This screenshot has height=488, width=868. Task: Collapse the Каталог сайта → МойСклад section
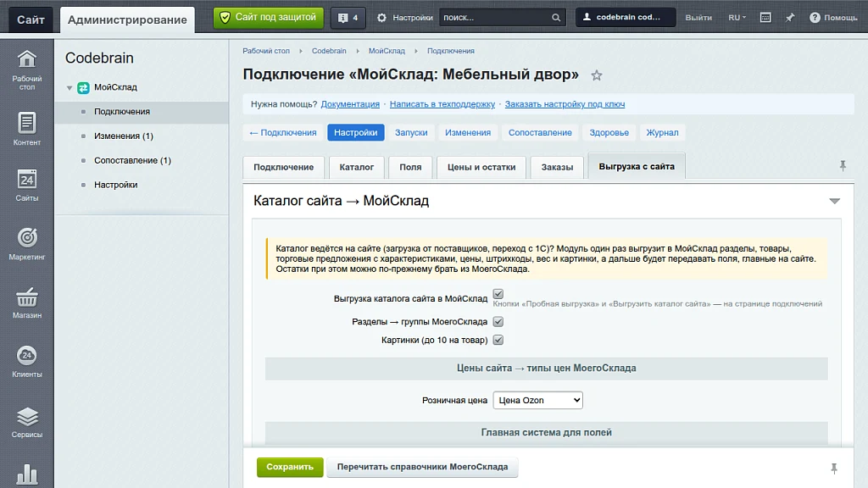tap(834, 201)
